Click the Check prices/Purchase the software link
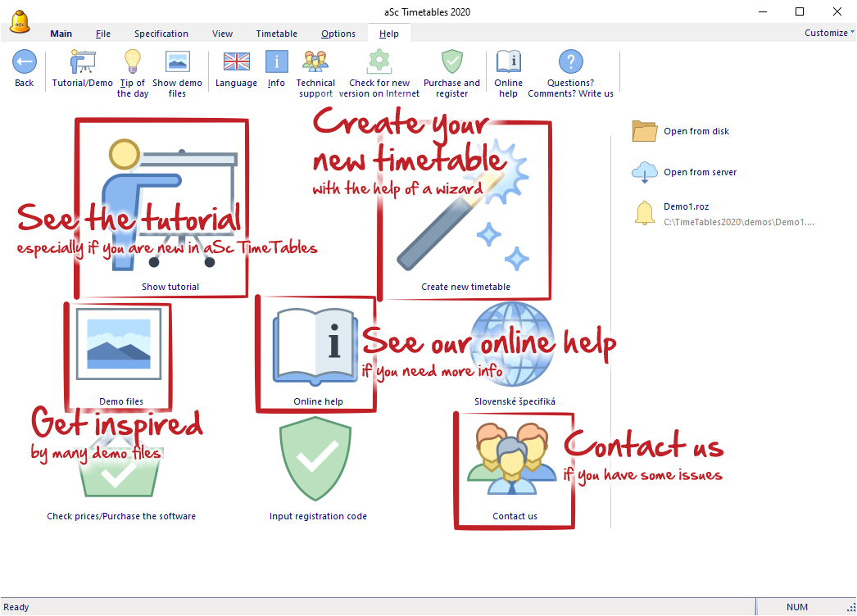The height and width of the screenshot is (616, 857). pos(121,516)
